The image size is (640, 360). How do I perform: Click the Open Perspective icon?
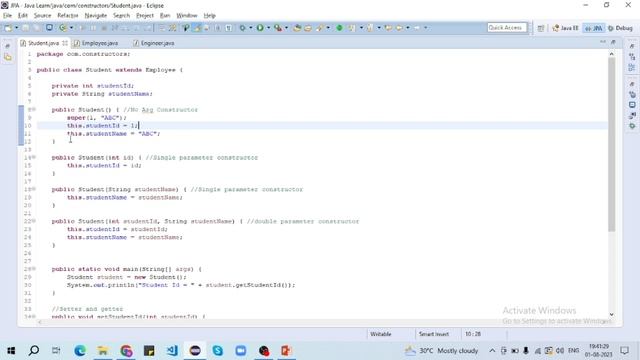coord(541,28)
